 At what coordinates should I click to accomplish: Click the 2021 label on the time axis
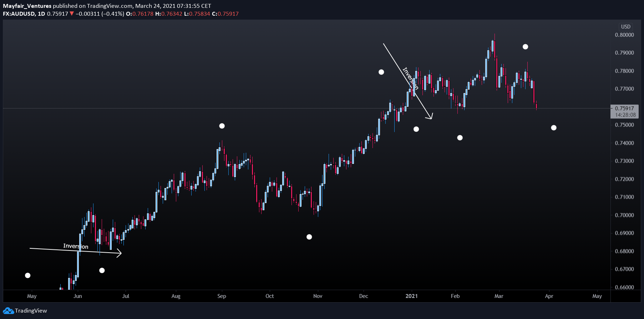(x=412, y=296)
